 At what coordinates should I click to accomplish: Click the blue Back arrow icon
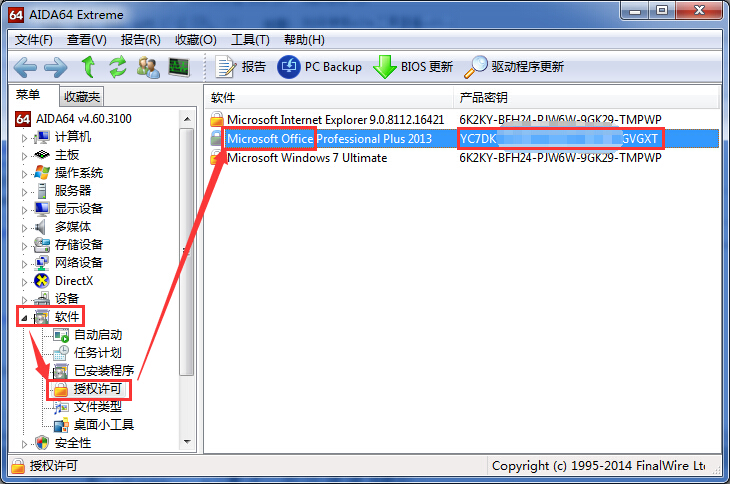[x=25, y=67]
